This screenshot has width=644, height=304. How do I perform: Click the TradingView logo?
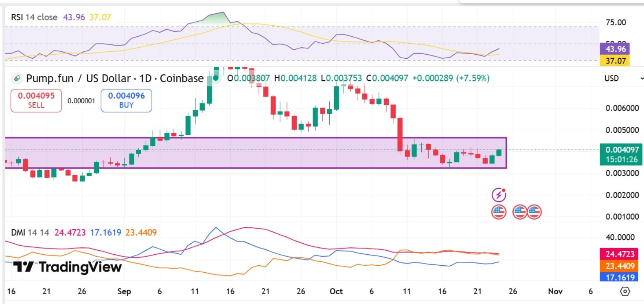click(x=68, y=267)
